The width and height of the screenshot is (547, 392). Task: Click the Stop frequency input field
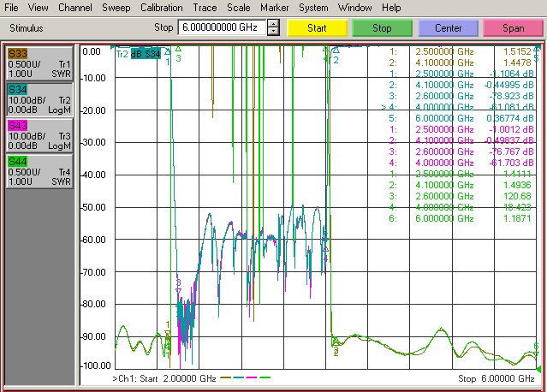[x=223, y=27]
